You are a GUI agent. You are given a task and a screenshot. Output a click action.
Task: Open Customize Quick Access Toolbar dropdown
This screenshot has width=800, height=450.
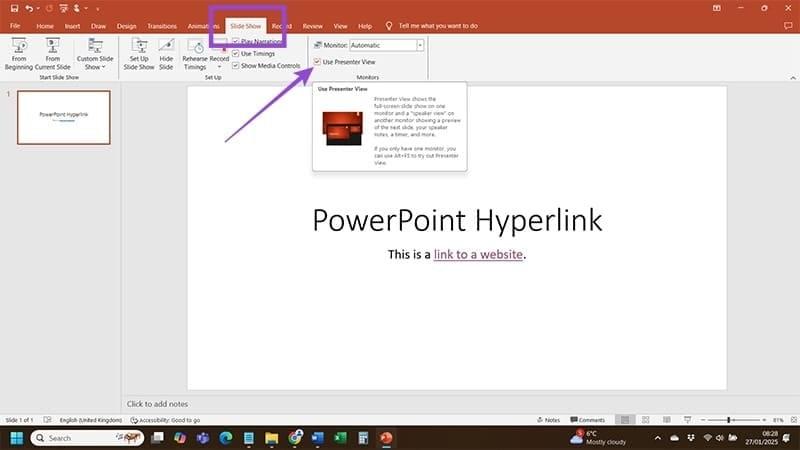click(97, 8)
